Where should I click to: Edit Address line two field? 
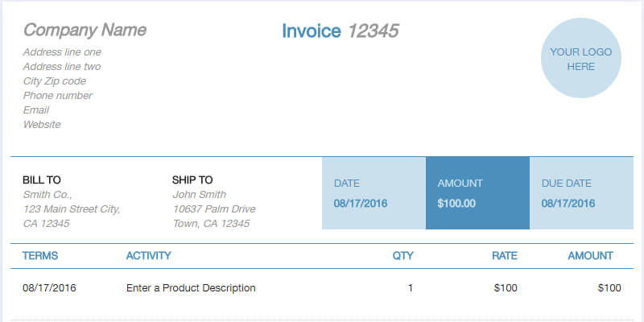tap(62, 67)
